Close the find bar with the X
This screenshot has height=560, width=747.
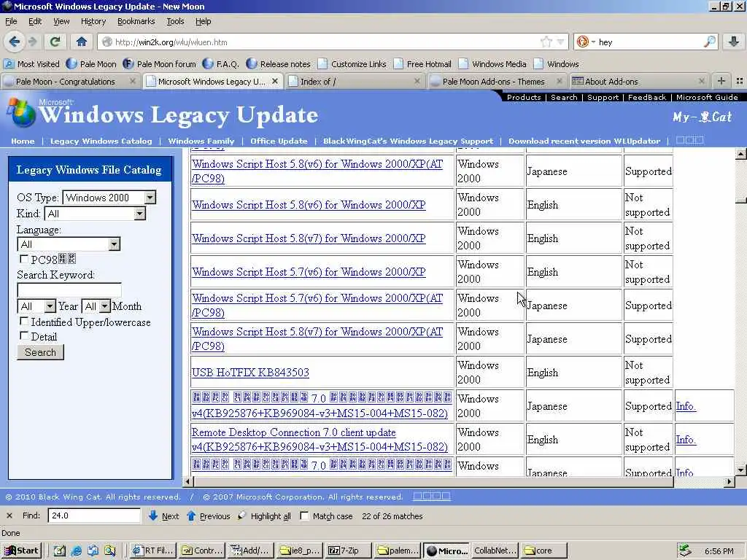tap(9, 516)
